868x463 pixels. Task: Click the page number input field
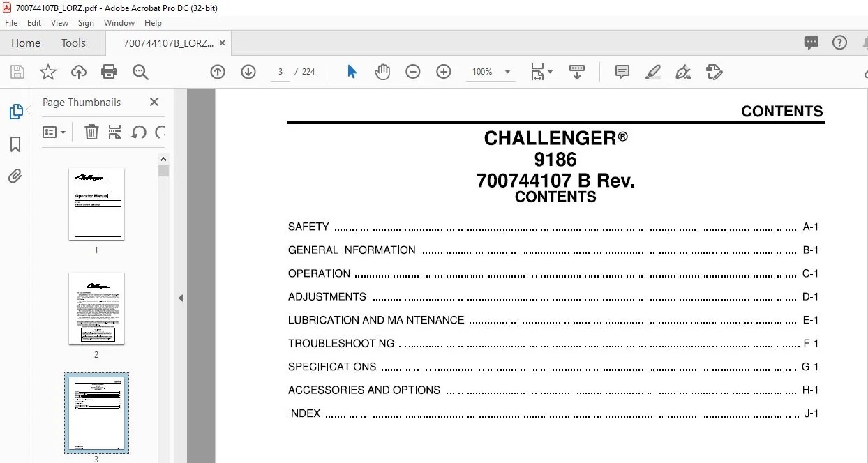coord(280,72)
